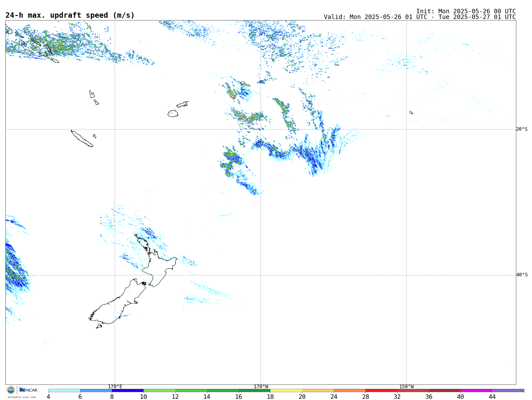
Task: Click the 20°S latitude label
Action: click(x=522, y=129)
